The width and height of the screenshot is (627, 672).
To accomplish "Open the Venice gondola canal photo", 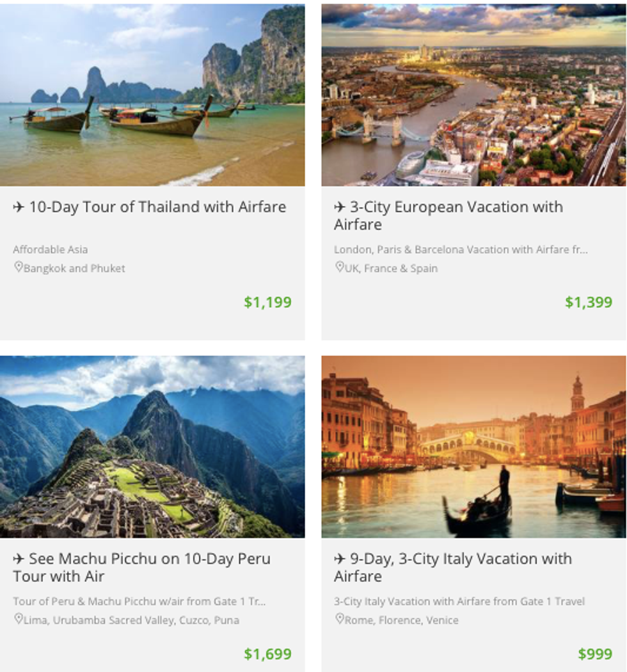I will click(x=473, y=447).
